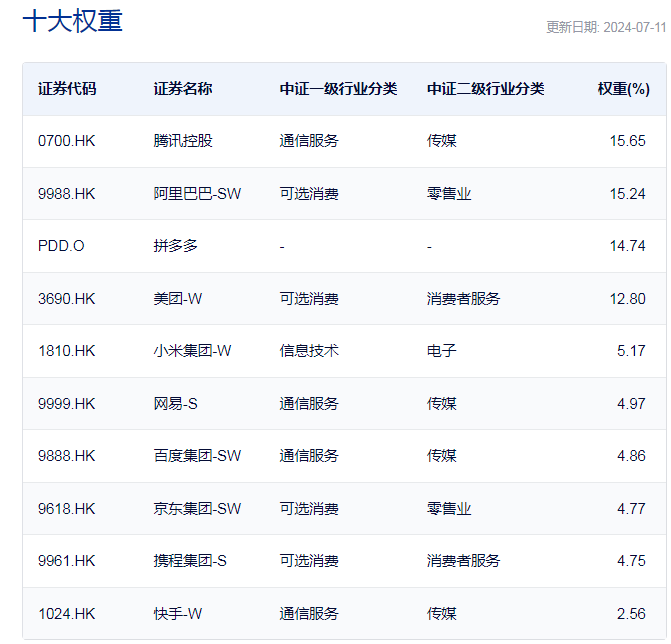Click 通信服务 in the 腾讯控股 row
The width and height of the screenshot is (671, 644).
pos(309,141)
